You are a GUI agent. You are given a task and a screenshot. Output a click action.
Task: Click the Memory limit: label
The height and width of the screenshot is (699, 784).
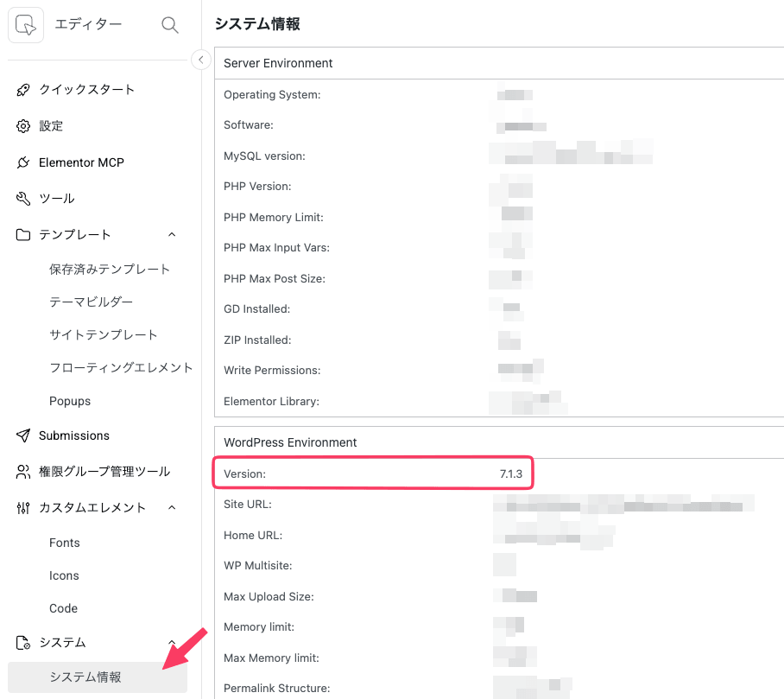(259, 627)
